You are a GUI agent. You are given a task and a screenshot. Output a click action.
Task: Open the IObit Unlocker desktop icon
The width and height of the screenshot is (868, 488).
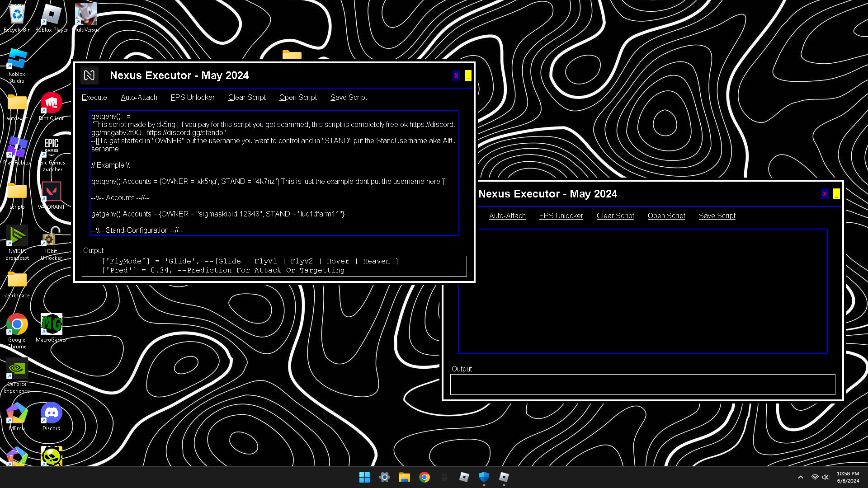(x=51, y=236)
